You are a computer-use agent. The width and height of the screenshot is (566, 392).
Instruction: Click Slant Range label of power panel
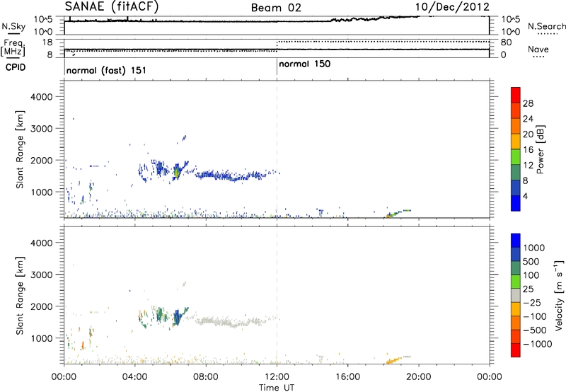coord(20,149)
